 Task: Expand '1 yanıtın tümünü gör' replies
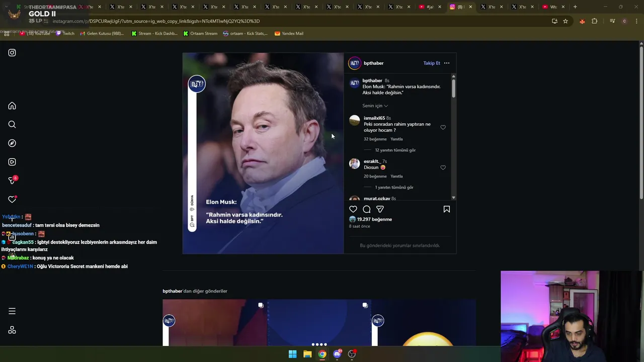point(394,188)
